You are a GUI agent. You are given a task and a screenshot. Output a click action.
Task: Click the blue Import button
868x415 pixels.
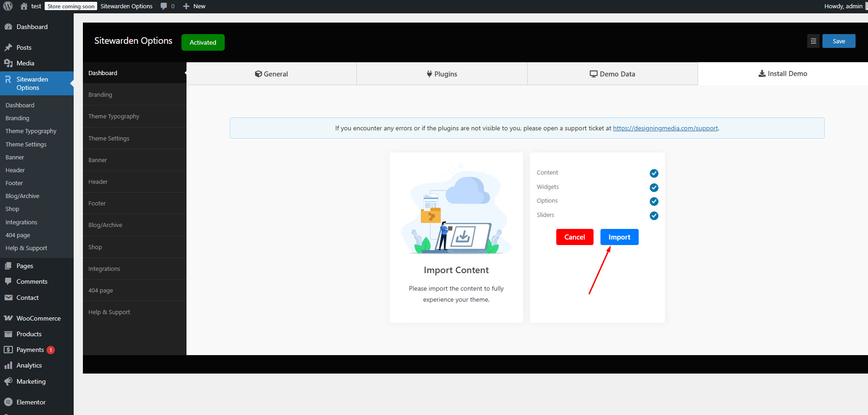coord(619,237)
